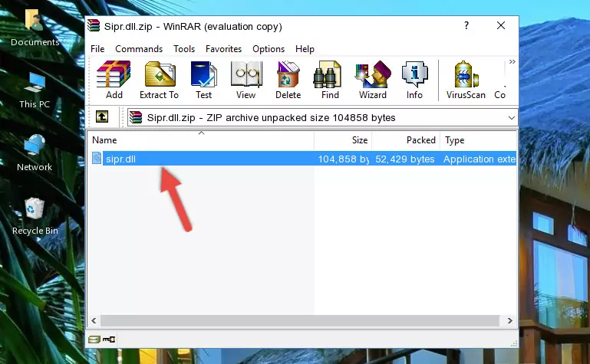
Task: Open the Tools menu
Action: (x=184, y=49)
